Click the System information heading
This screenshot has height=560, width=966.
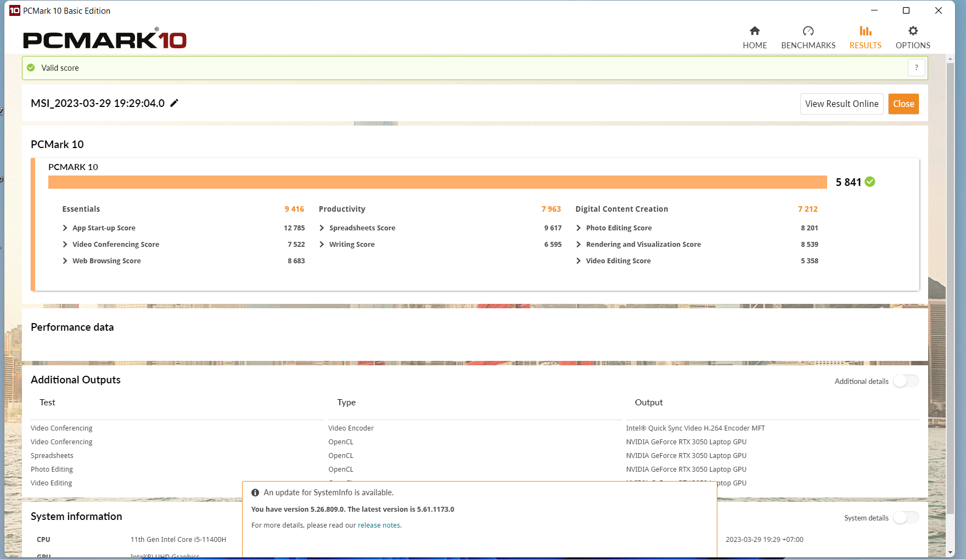76,516
